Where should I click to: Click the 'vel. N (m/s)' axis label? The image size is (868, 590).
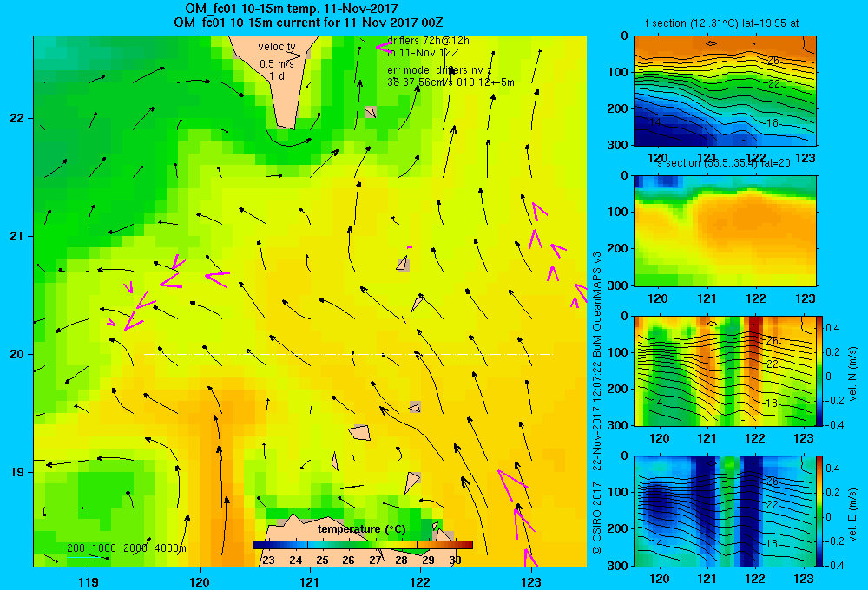coord(852,374)
